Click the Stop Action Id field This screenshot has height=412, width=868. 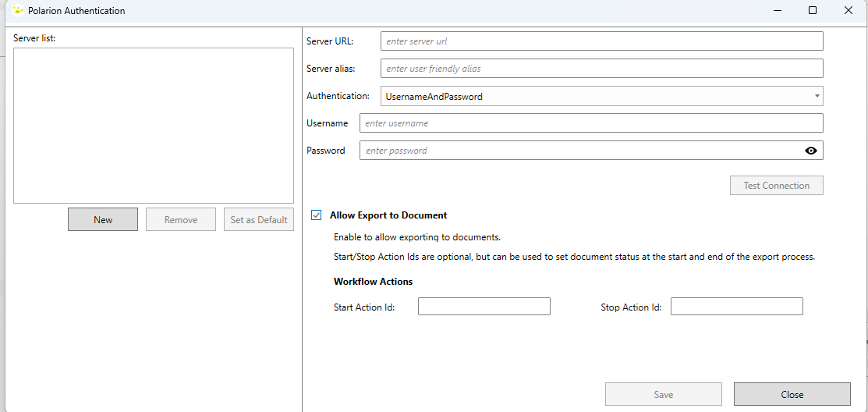(x=737, y=306)
